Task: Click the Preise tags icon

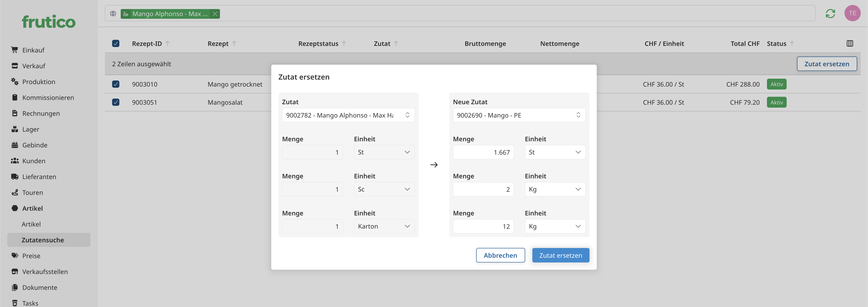Action: (14, 255)
